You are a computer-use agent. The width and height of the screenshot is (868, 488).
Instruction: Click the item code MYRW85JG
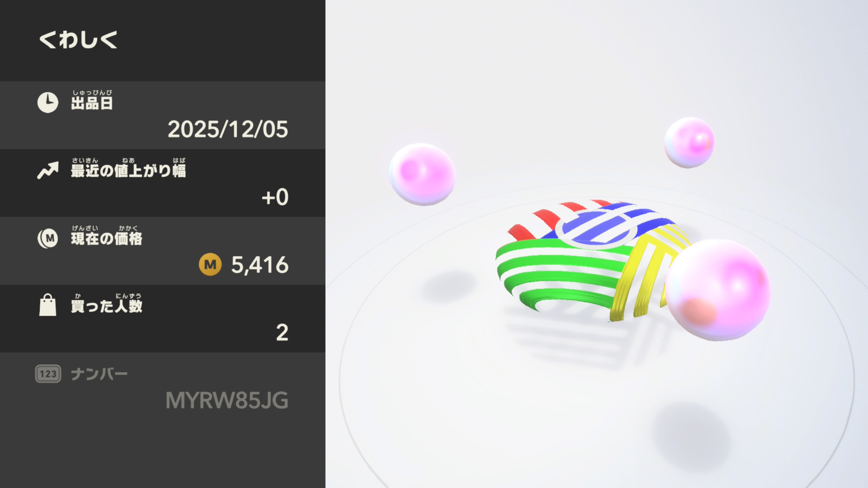pyautogui.click(x=227, y=400)
